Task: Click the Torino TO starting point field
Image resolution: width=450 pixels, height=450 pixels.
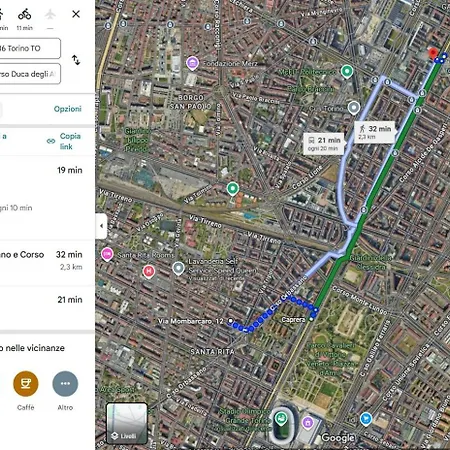Action: (x=30, y=48)
